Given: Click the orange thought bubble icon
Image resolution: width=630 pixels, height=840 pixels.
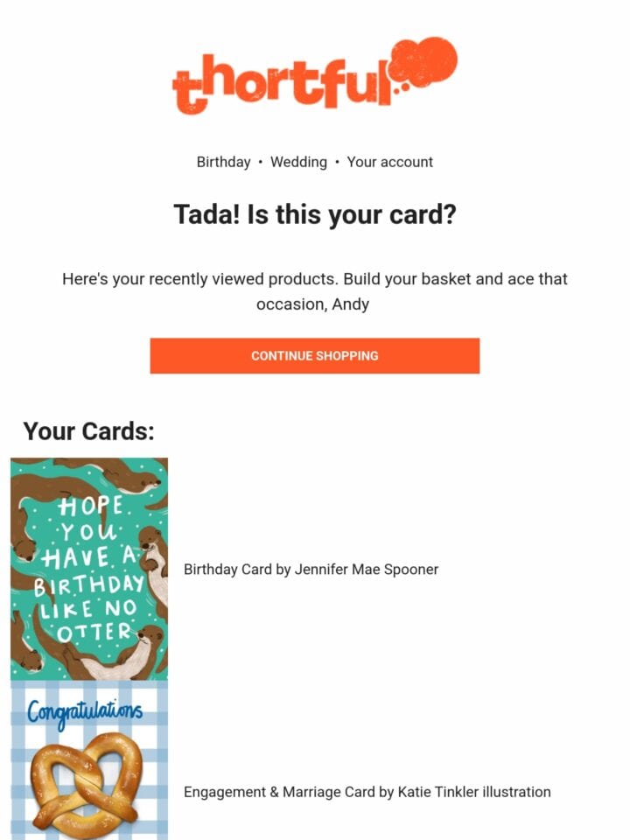Looking at the screenshot, I should coord(424,63).
